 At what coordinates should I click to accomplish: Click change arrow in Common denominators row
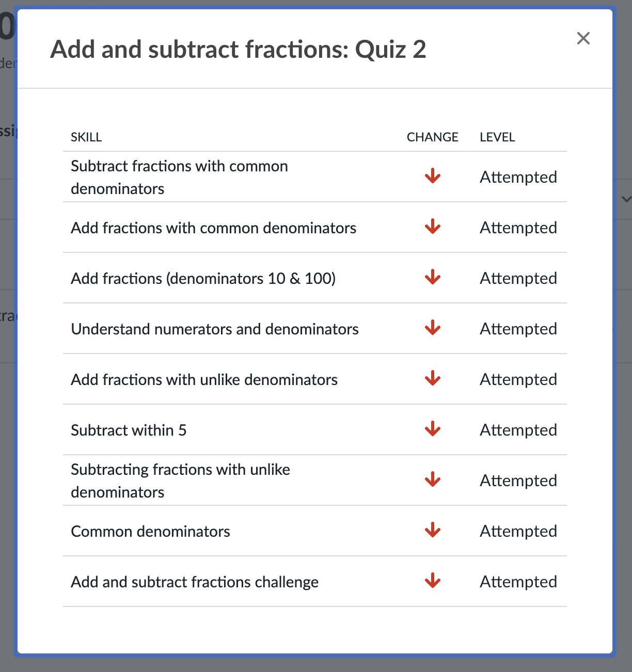[x=432, y=531]
